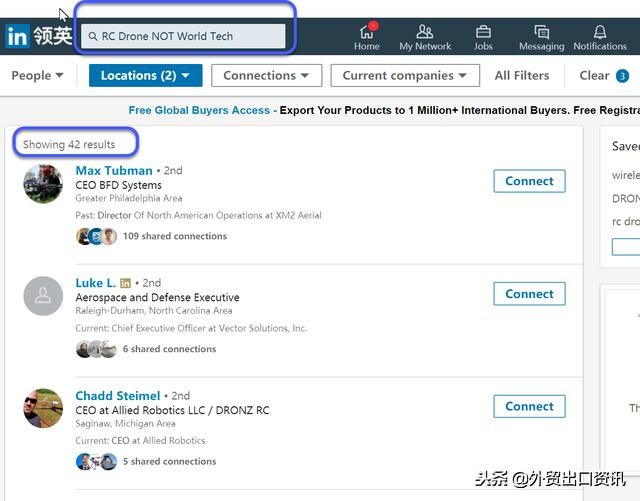Viewport: 640px width, 501px height.
Task: Open the Home tab
Action: pos(367,36)
